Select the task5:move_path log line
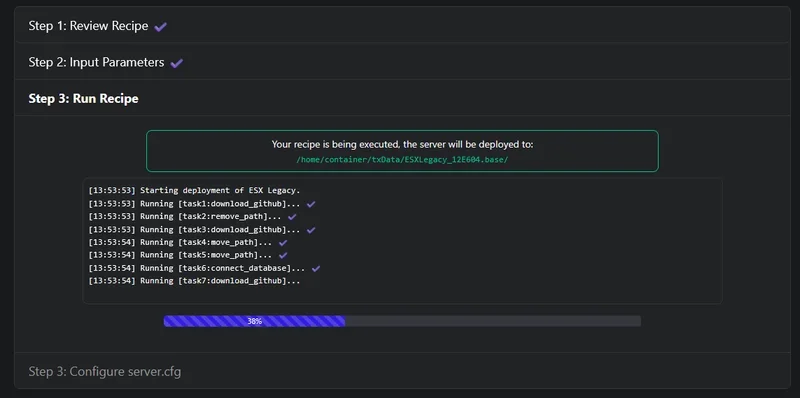The image size is (800, 398). [x=180, y=255]
